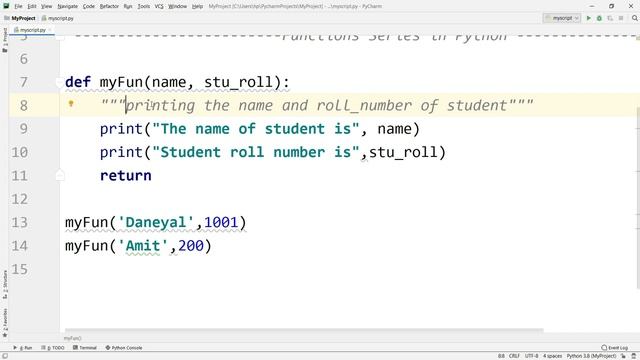Stop execution with the square stop icon
The height and width of the screenshot is (360, 640).
(621, 18)
